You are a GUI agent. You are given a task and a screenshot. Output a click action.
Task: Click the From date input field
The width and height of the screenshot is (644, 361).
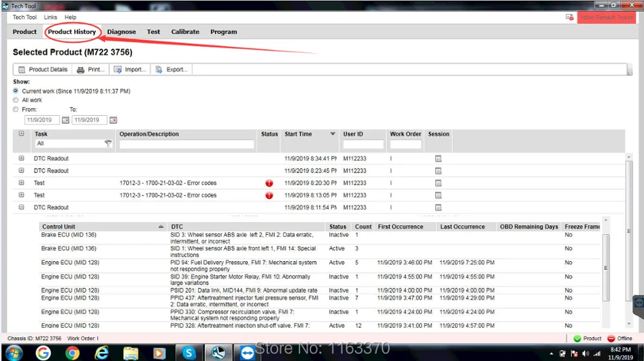(x=42, y=120)
